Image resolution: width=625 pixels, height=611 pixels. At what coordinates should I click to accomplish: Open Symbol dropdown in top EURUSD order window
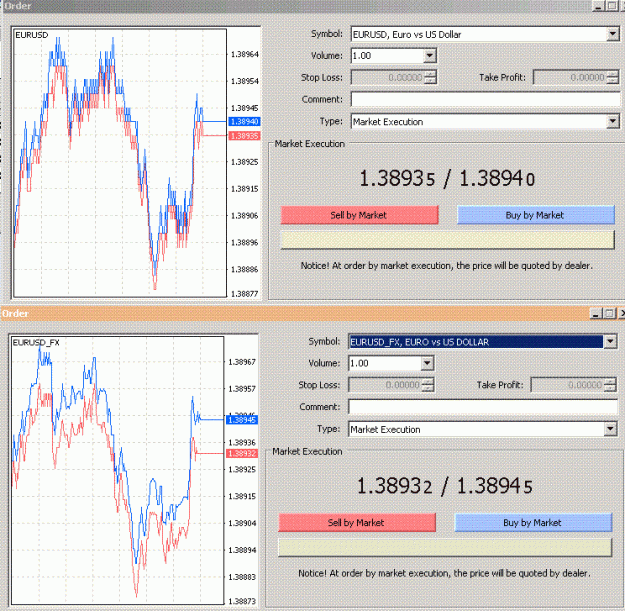[613, 34]
